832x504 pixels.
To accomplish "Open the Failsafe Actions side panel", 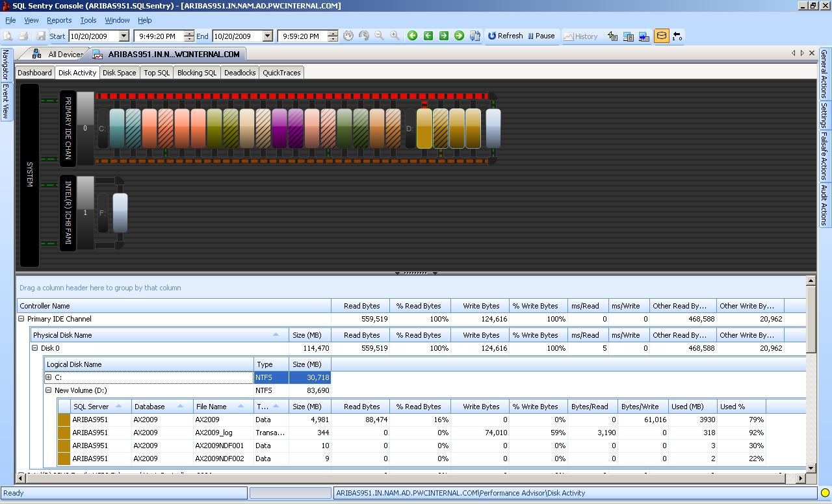I will (824, 156).
